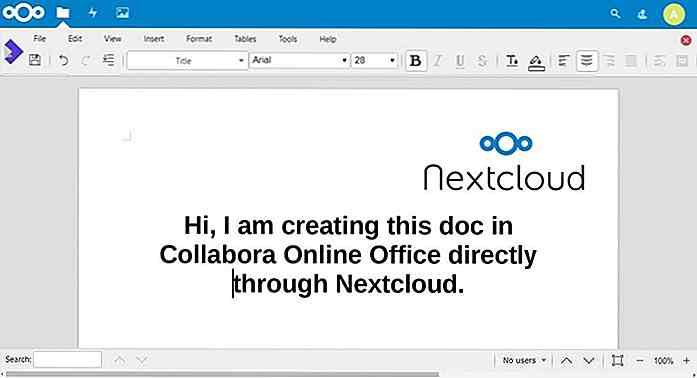The width and height of the screenshot is (697, 378).
Task: Justify the text
Action: (630, 61)
